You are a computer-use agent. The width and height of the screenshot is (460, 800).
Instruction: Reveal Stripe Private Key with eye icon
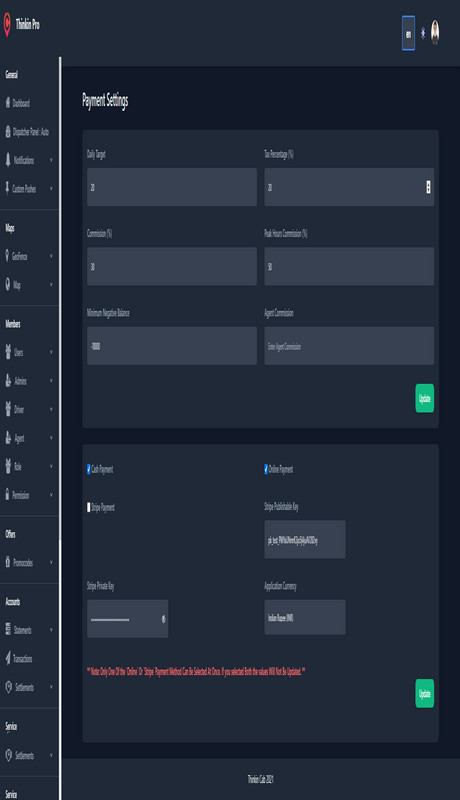[163, 619]
